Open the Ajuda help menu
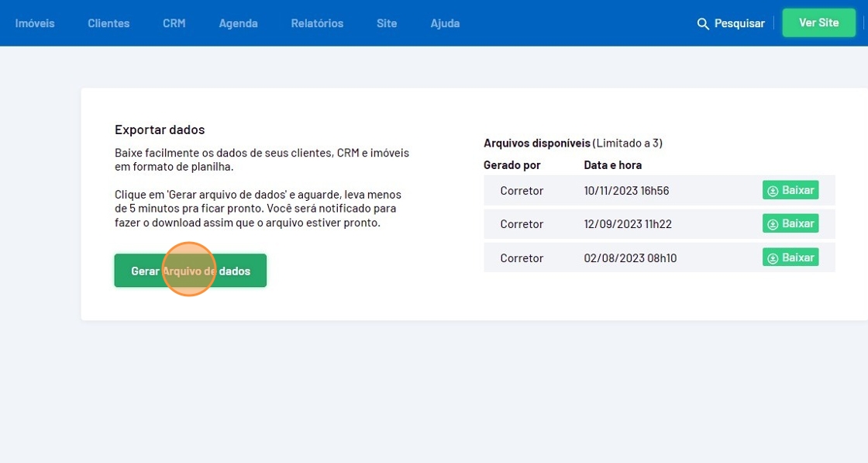Viewport: 868px width, 463px height. click(x=445, y=23)
